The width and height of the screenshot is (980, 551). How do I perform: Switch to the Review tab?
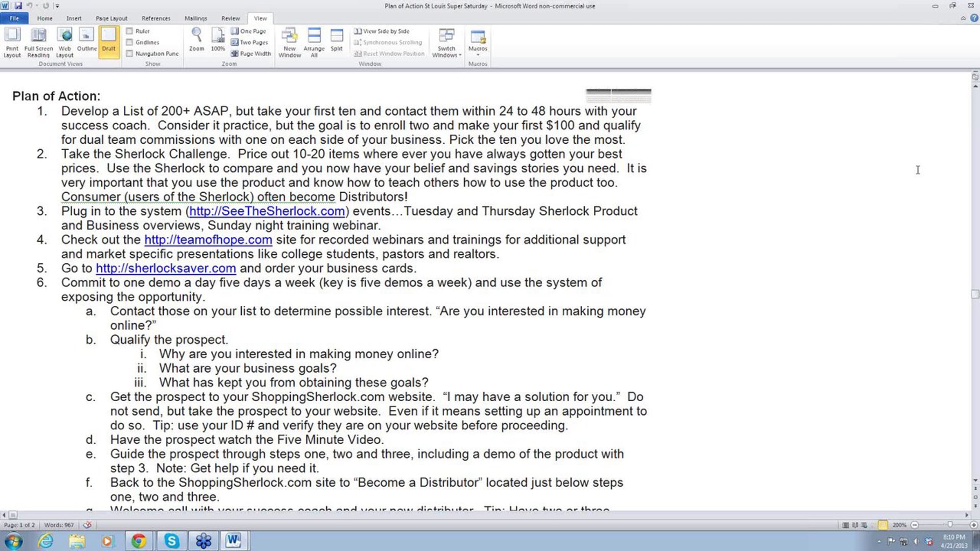coord(230,18)
